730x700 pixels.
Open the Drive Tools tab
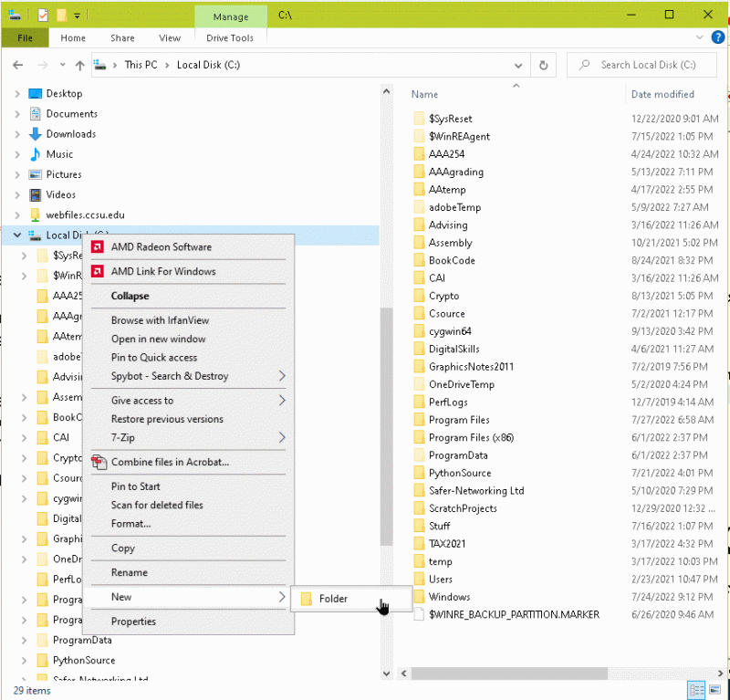[x=230, y=37]
